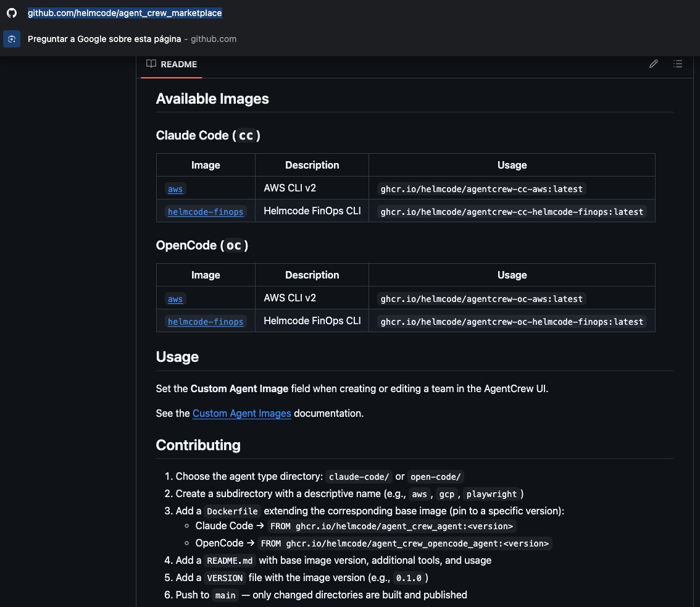Click the VERSION inline code

pos(225,578)
